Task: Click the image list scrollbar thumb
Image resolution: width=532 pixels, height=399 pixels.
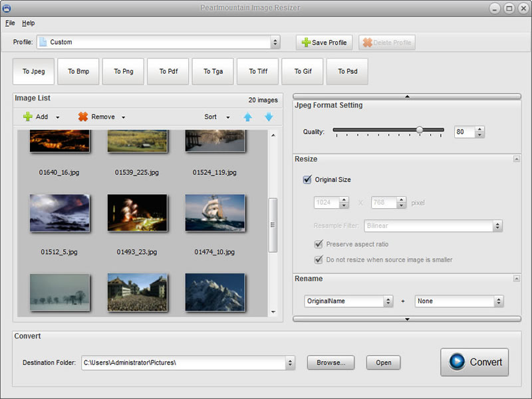Action: (x=273, y=225)
